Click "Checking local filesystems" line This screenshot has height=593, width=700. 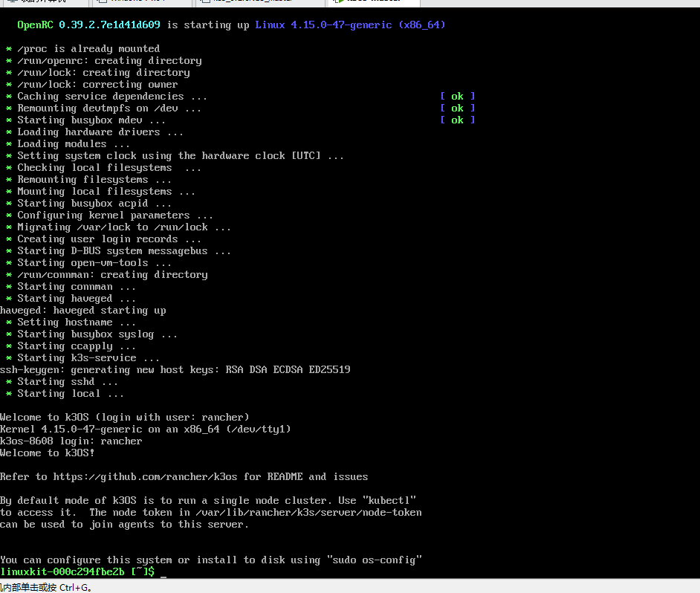(x=103, y=168)
